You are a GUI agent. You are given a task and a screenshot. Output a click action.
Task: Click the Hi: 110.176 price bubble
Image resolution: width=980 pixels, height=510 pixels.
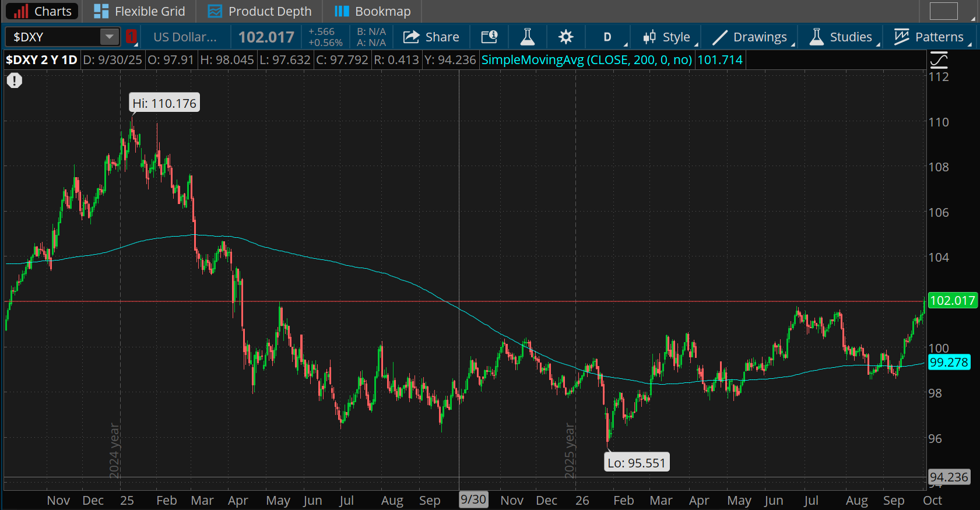click(164, 103)
